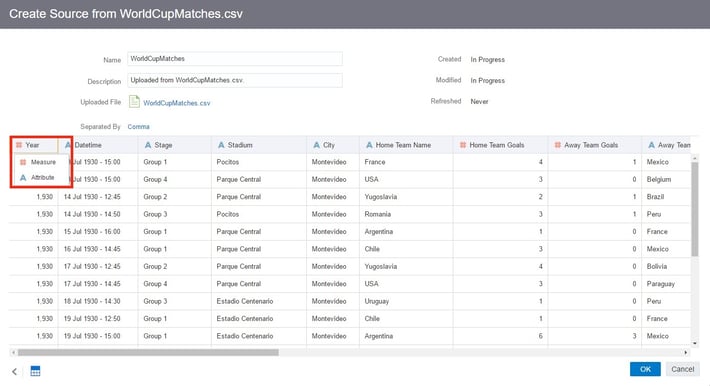The height and width of the screenshot is (386, 710).
Task: Select Attribute from the Year type menu
Action: coord(42,177)
